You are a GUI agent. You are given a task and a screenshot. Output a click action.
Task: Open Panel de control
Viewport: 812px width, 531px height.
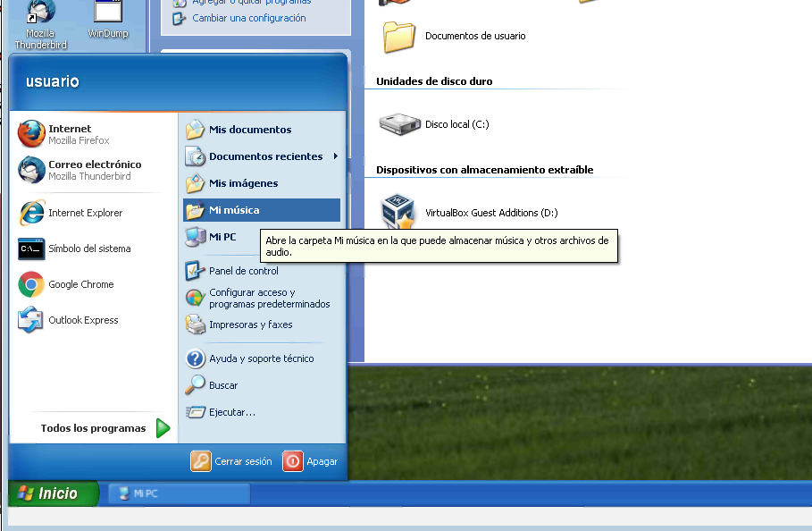point(243,271)
